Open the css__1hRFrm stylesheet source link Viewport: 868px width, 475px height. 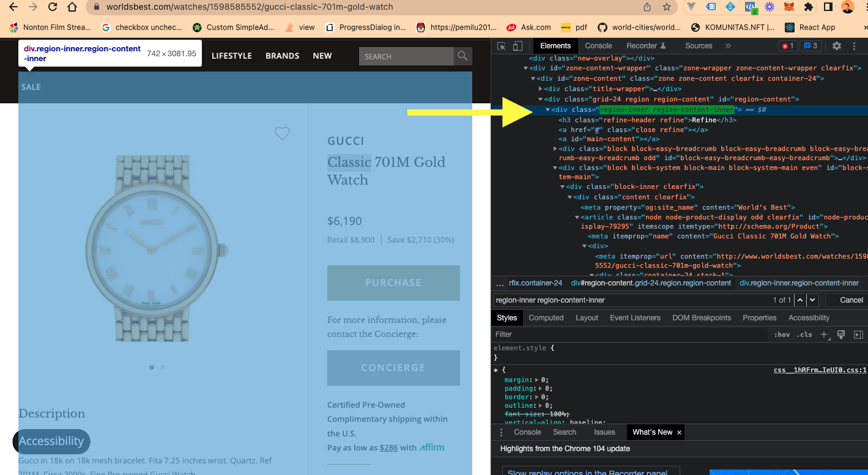tap(820, 370)
